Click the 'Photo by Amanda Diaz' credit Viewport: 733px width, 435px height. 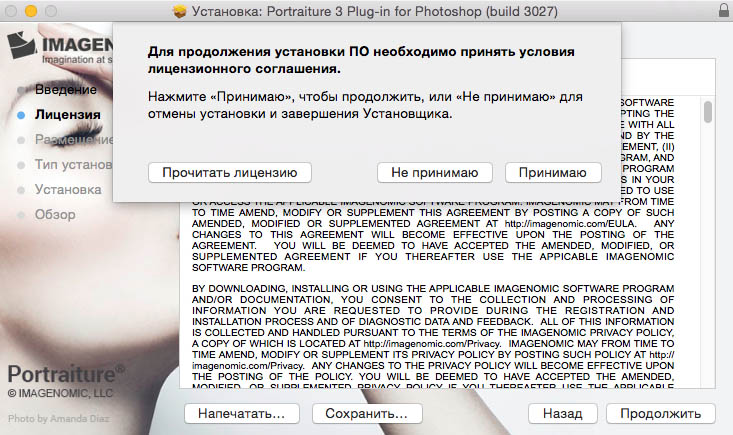(58, 419)
